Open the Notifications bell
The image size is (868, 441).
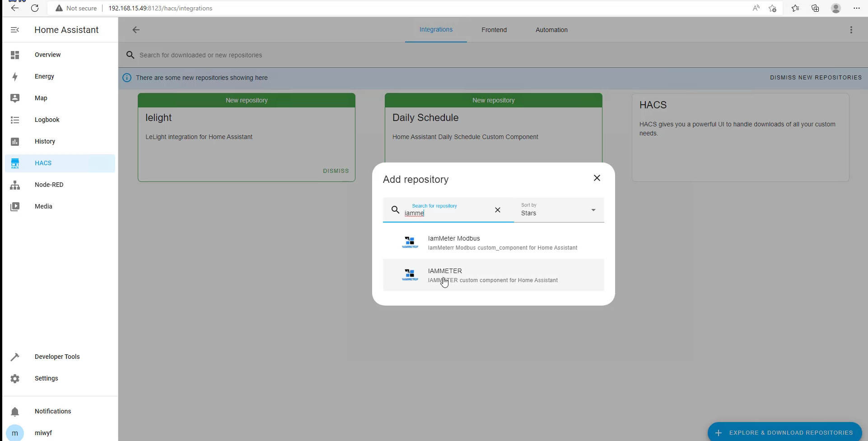(15, 411)
